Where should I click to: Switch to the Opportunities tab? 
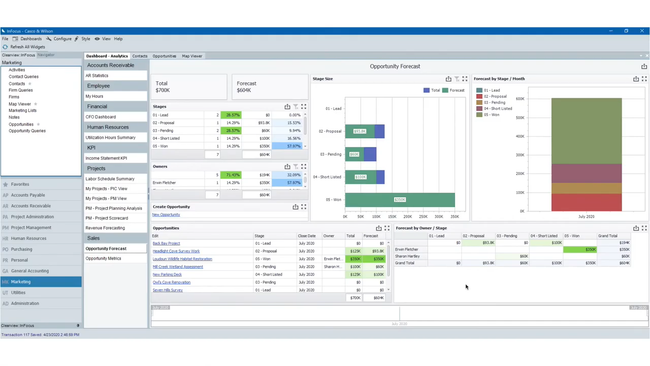pos(164,56)
